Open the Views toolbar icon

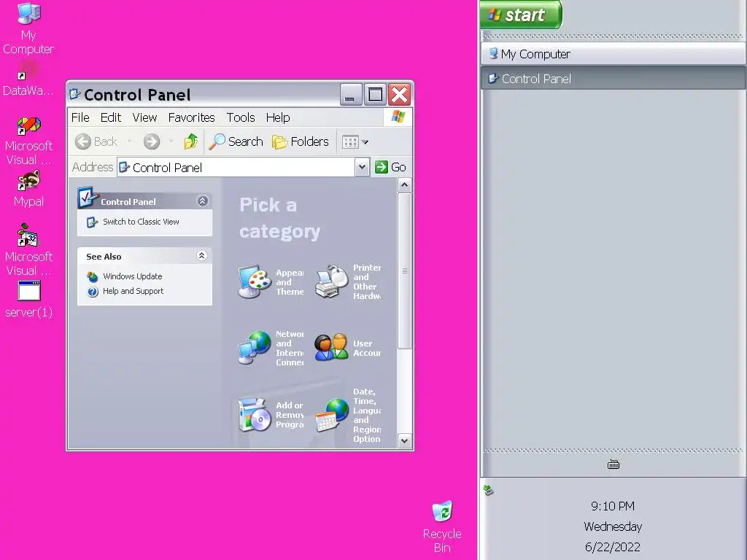[x=350, y=142]
